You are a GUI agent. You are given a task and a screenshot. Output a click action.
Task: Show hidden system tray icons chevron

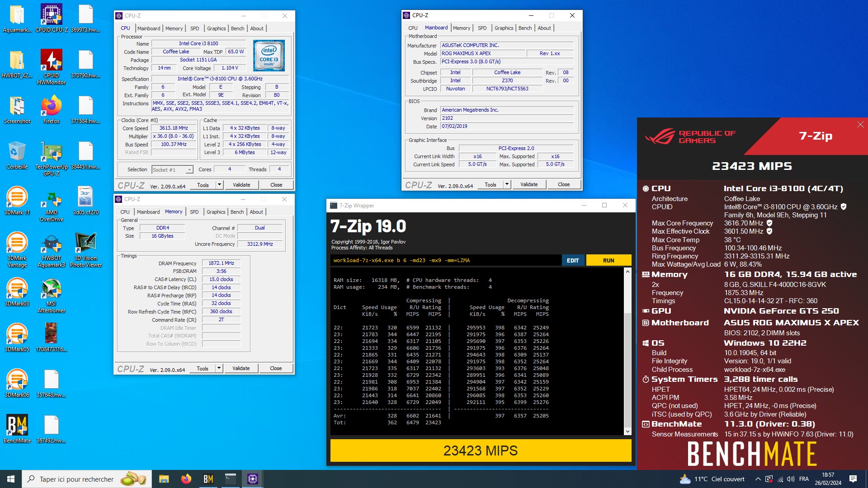click(x=758, y=479)
